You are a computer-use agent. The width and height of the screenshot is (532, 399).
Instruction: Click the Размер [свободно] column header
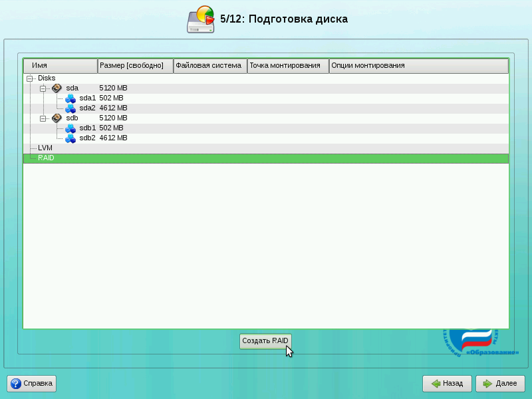pos(135,66)
